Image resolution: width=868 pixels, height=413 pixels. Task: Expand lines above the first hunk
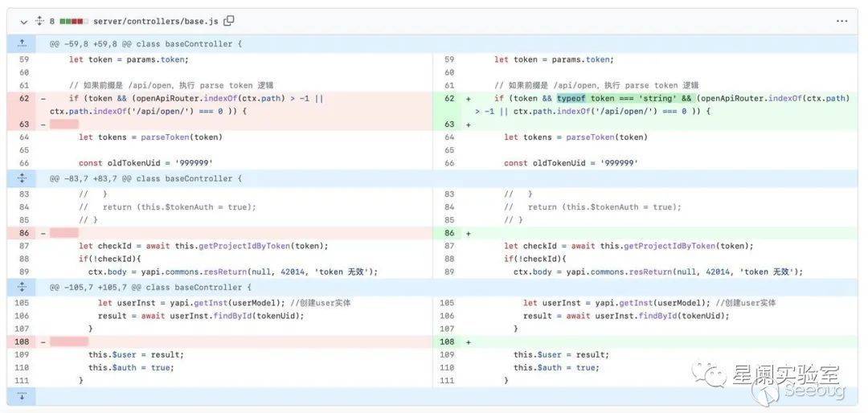click(x=22, y=43)
